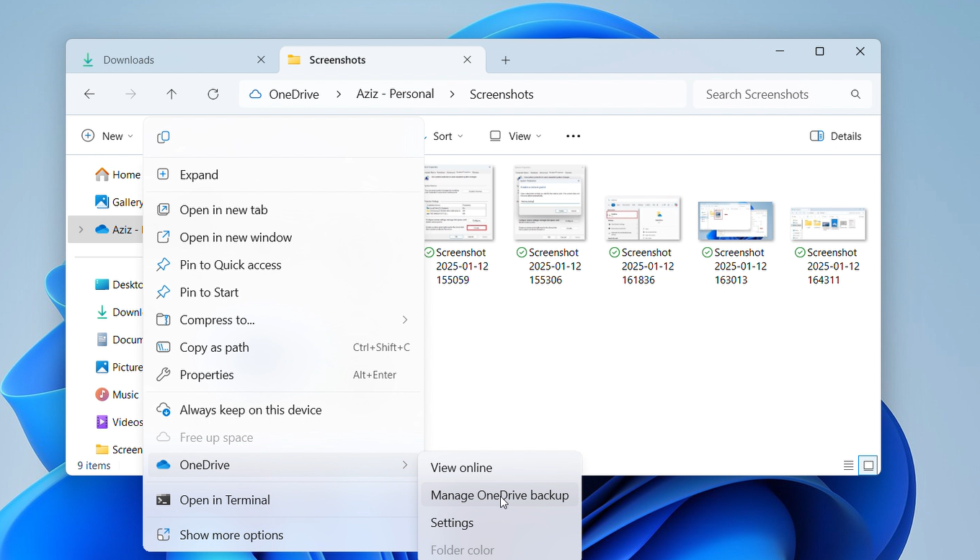Select View online in OneDrive submenu
The image size is (980, 560).
coord(499,468)
